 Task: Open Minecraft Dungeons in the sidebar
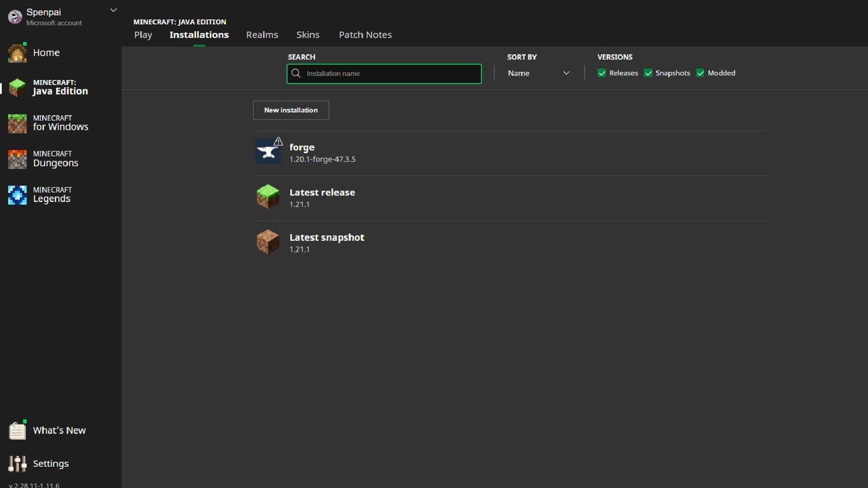[x=56, y=158]
